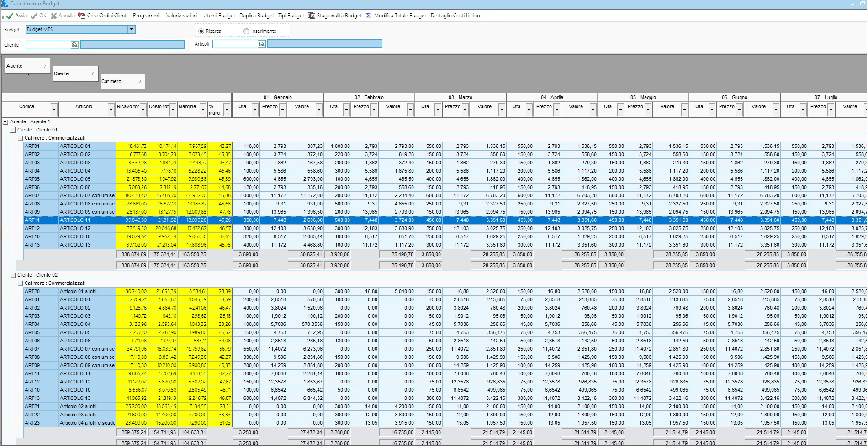Click the Avvia green checkmark button
Viewport: 868px width, 446px height.
pos(16,16)
